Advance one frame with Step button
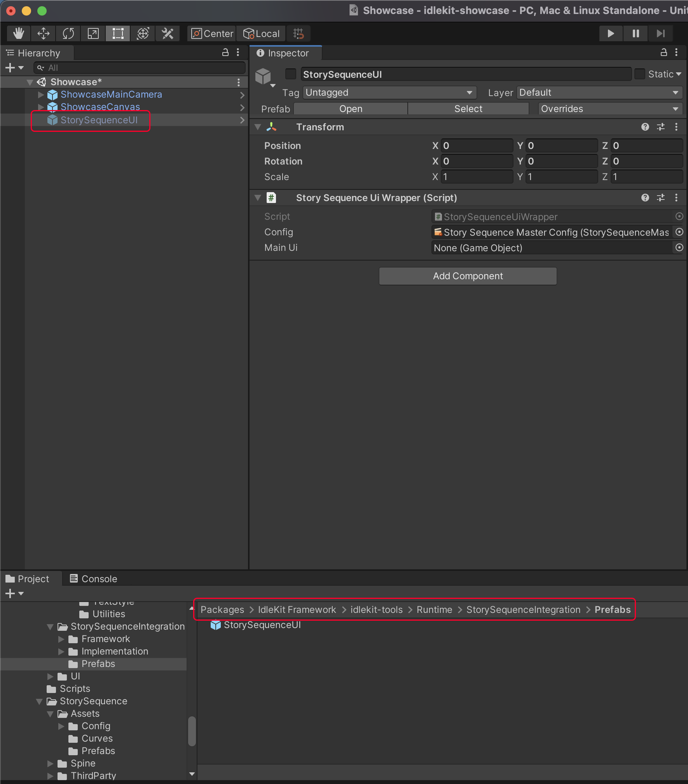The height and width of the screenshot is (784, 688). [660, 34]
